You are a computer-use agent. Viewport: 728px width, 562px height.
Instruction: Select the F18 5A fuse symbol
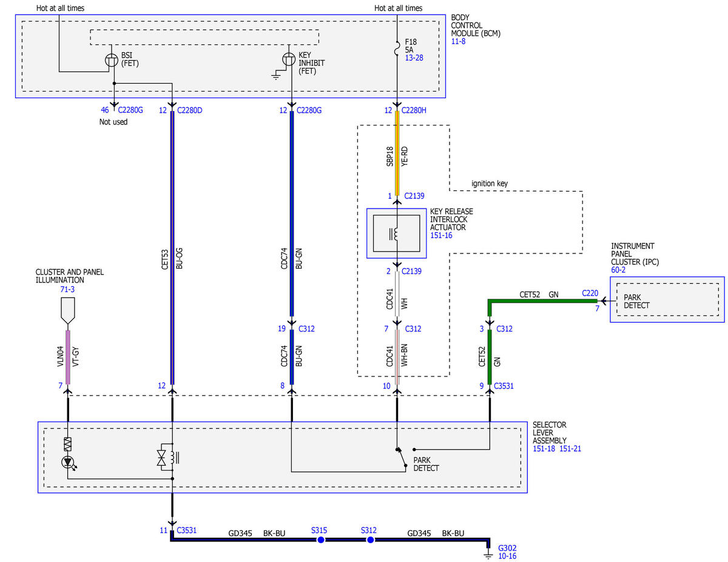(397, 48)
